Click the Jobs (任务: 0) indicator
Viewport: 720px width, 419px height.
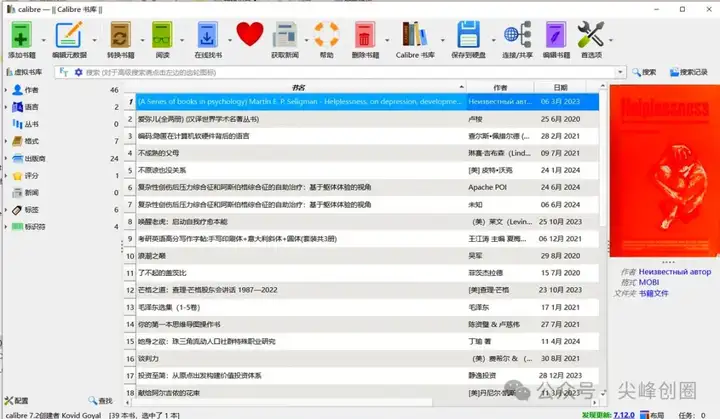click(x=692, y=415)
